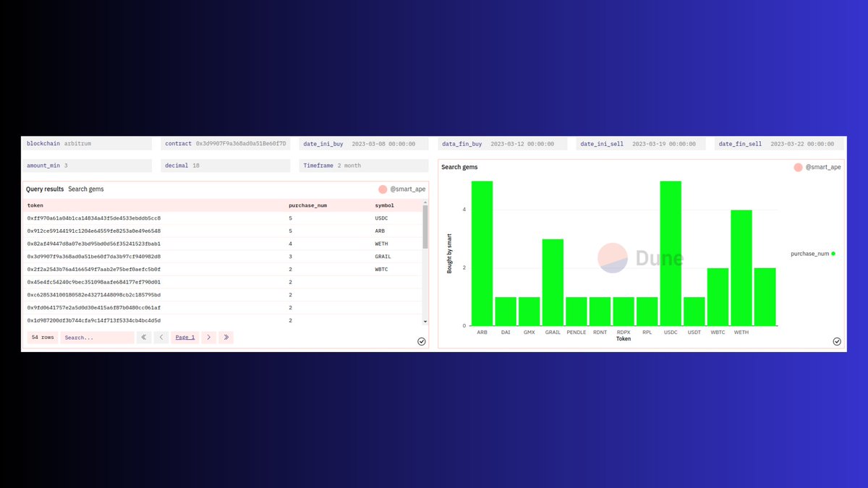Click the checkmark status icon below the table
Screen dimensions: 868x488
click(x=421, y=341)
